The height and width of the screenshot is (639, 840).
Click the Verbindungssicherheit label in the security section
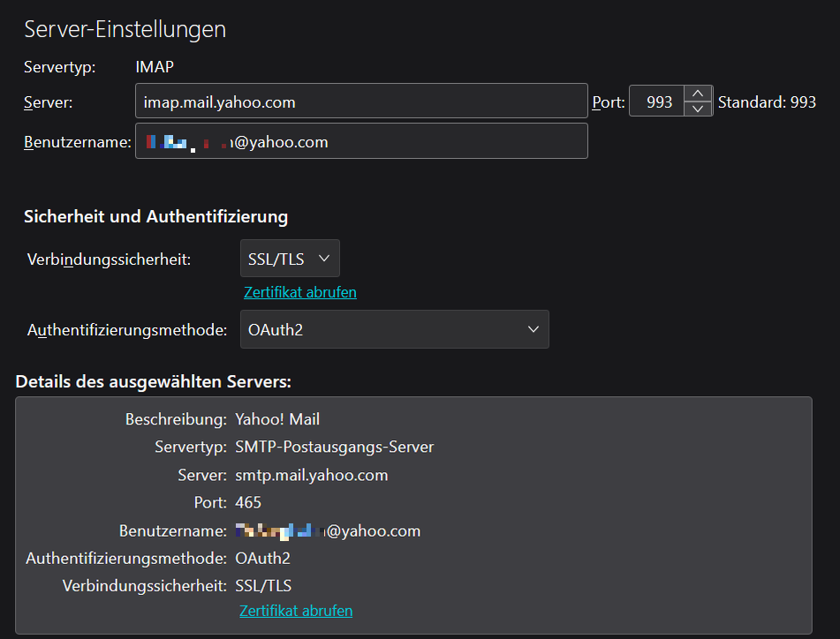(110, 259)
